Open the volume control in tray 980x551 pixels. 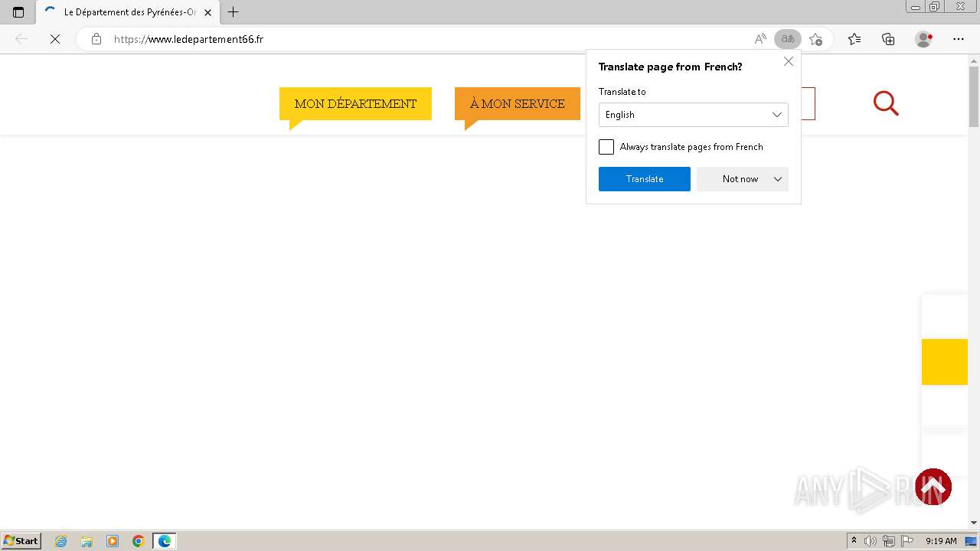(x=871, y=541)
